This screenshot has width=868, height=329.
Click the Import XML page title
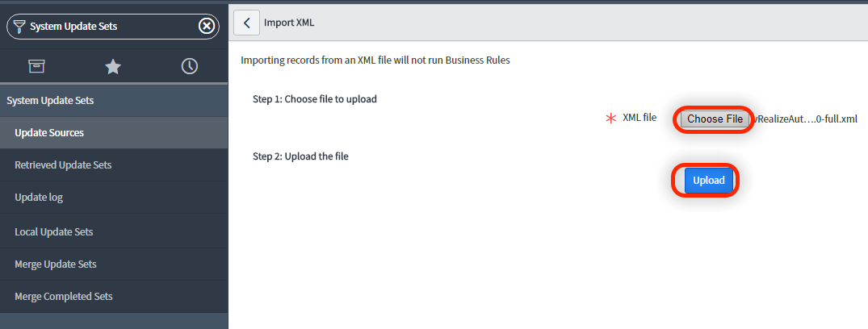(289, 23)
